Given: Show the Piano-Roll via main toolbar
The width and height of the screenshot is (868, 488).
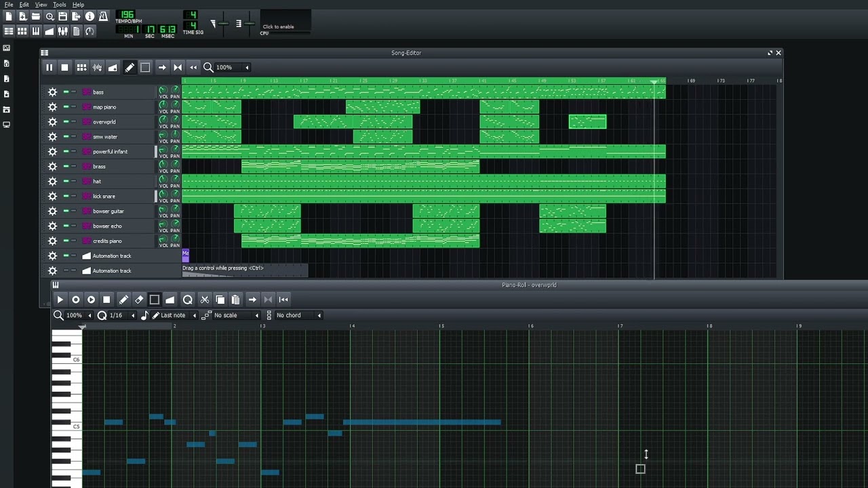Looking at the screenshot, I should pos(36,31).
